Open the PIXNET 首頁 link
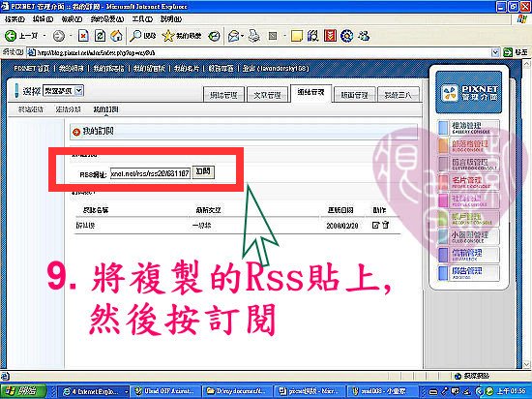This screenshot has height=399, width=532. tap(32, 68)
